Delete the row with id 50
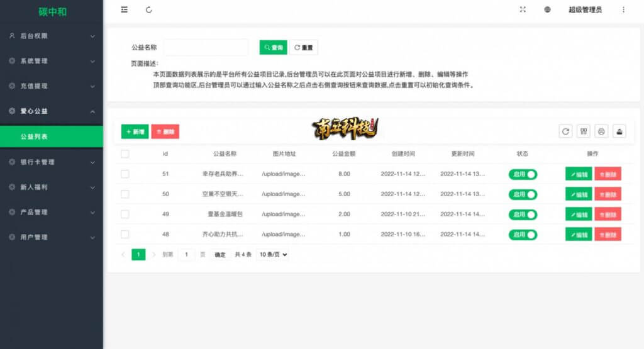Image resolution: width=644 pixels, height=349 pixels. 608,194
